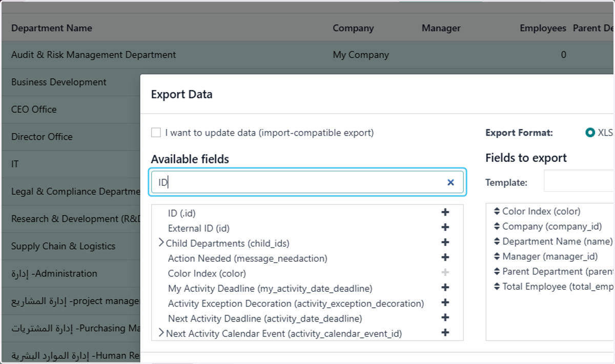Add ID (.id) field with plus icon

[x=445, y=212]
